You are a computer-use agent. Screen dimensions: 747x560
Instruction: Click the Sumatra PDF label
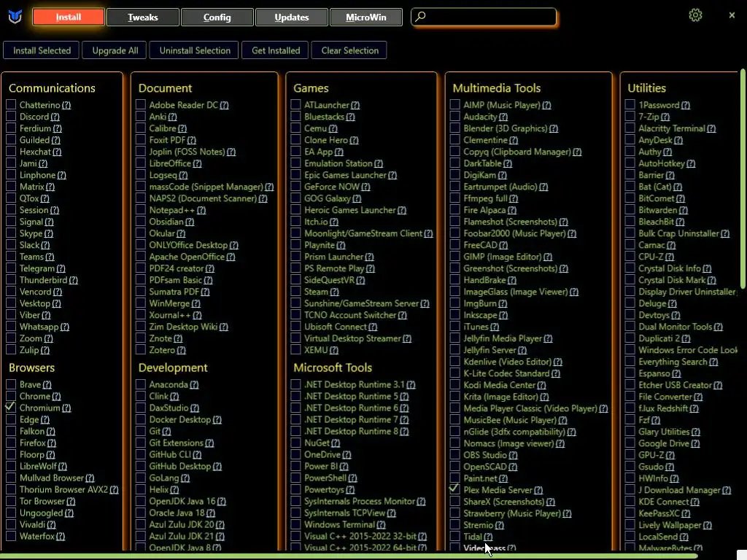point(174,292)
